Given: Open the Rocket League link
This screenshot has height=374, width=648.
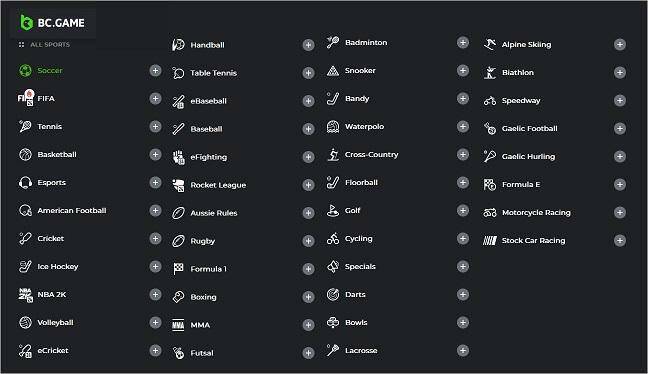Looking at the screenshot, I should tap(218, 185).
